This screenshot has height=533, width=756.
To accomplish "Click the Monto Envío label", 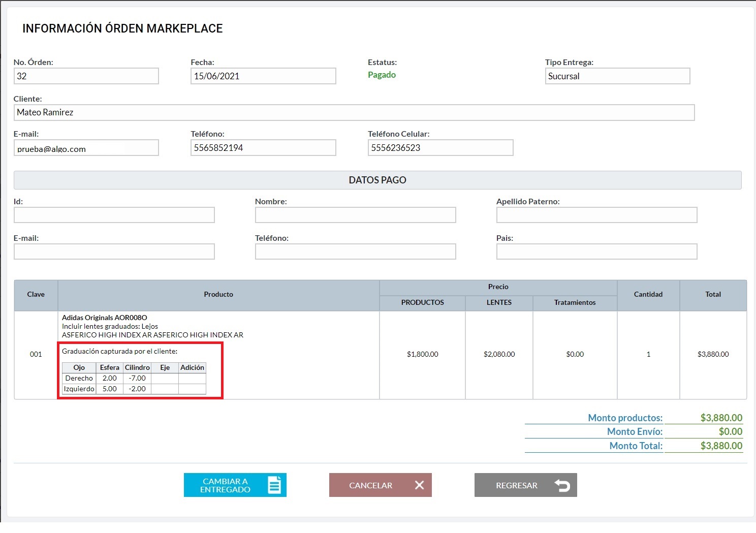I will click(x=635, y=432).
